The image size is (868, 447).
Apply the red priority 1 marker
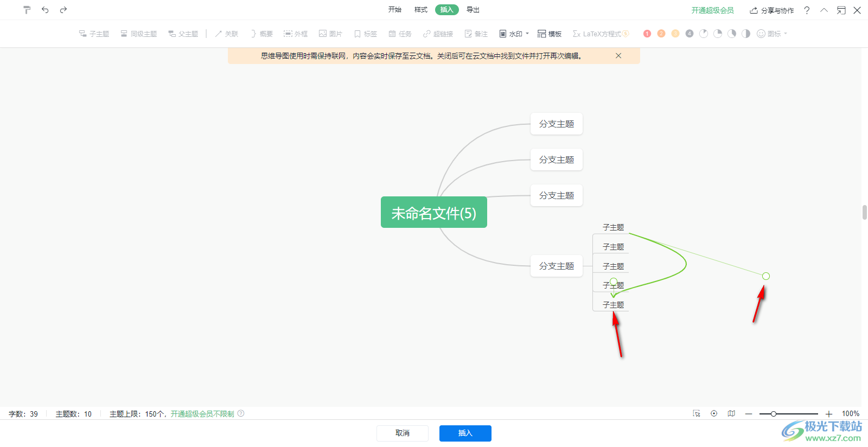(x=647, y=34)
